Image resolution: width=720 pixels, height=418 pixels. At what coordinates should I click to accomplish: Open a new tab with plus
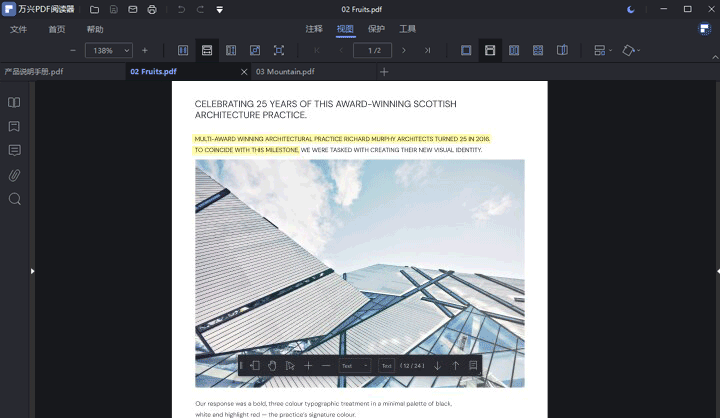[x=384, y=72]
